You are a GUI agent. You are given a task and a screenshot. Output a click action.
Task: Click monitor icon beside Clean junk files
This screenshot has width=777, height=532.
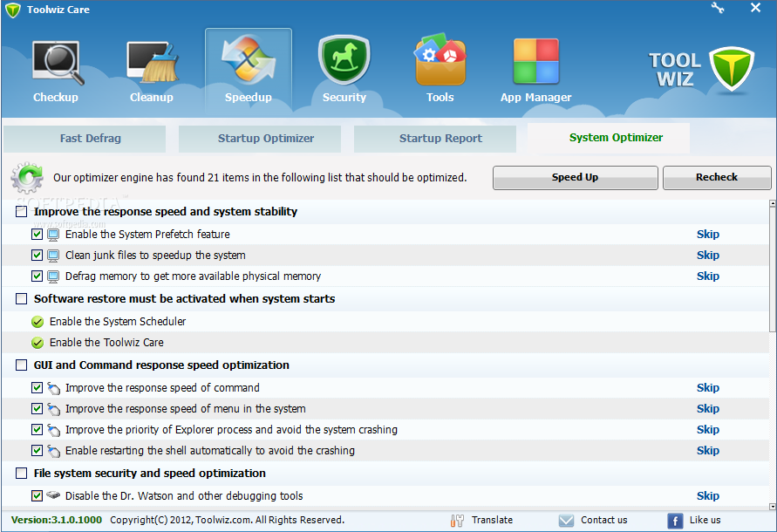(53, 256)
